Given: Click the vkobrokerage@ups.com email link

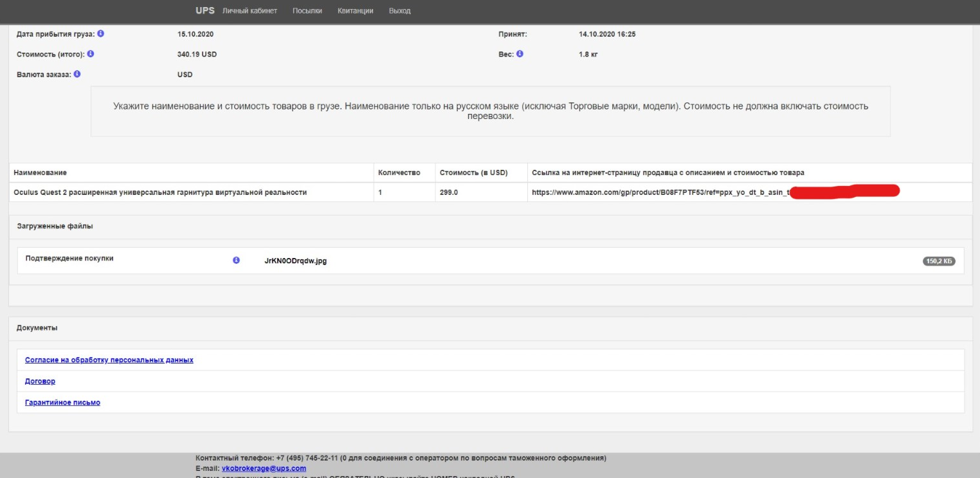Looking at the screenshot, I should pyautogui.click(x=264, y=468).
